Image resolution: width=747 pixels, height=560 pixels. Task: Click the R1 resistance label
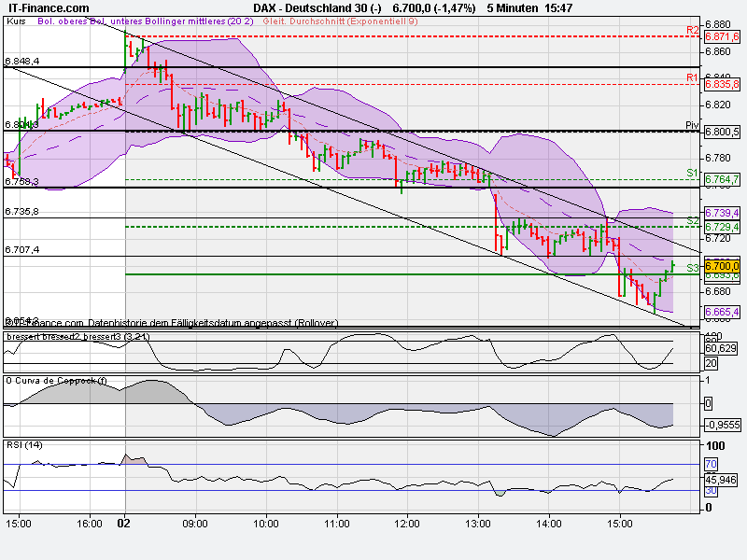coord(692,77)
